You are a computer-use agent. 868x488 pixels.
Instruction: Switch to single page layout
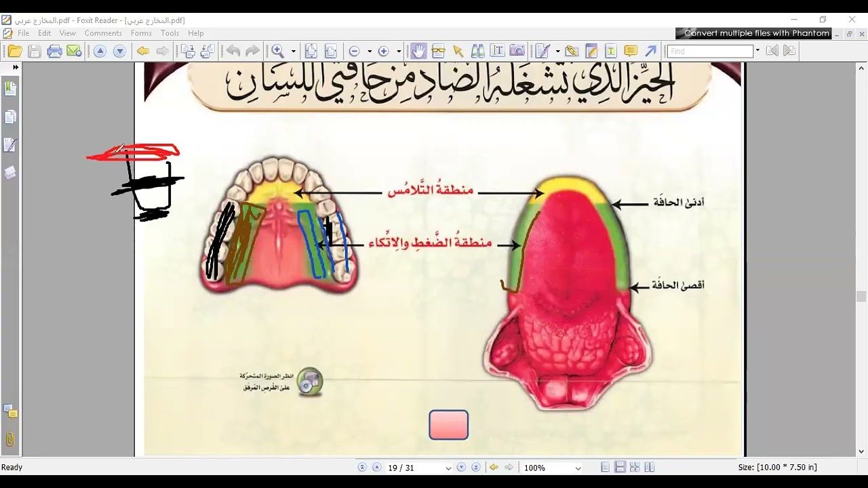606,468
